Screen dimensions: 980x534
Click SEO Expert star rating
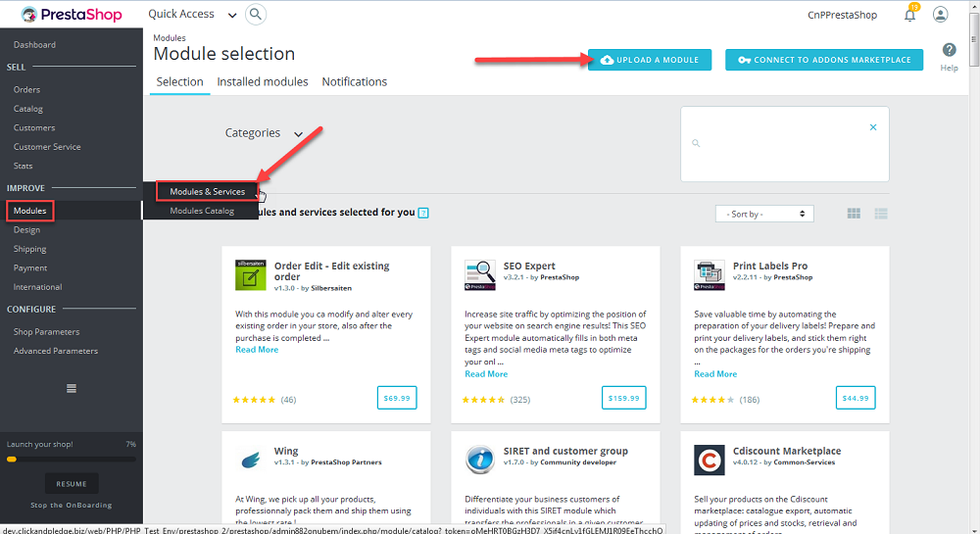pos(483,400)
